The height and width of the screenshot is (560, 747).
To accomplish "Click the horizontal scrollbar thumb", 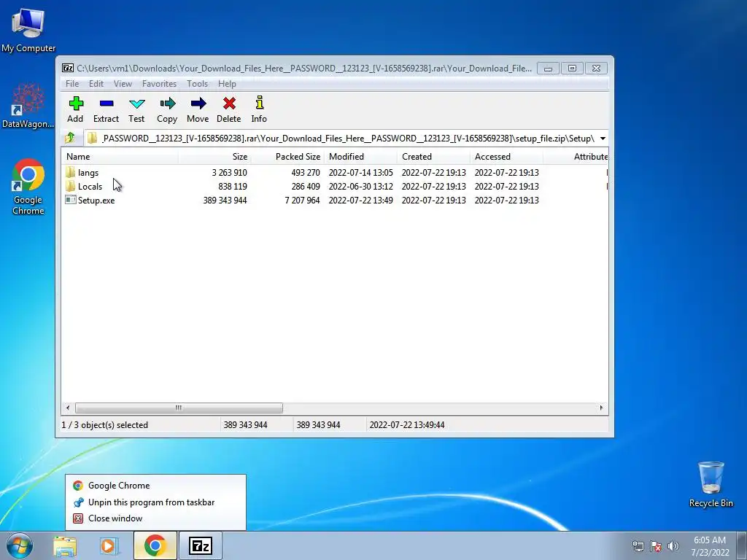I will coord(179,408).
